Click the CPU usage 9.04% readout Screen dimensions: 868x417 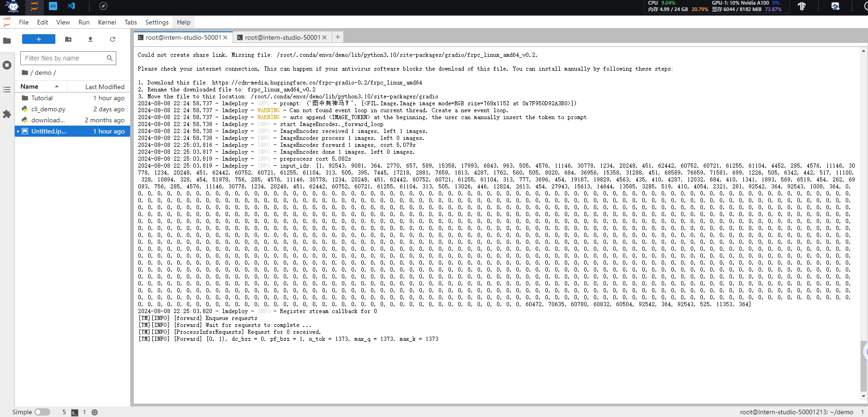(x=662, y=3)
